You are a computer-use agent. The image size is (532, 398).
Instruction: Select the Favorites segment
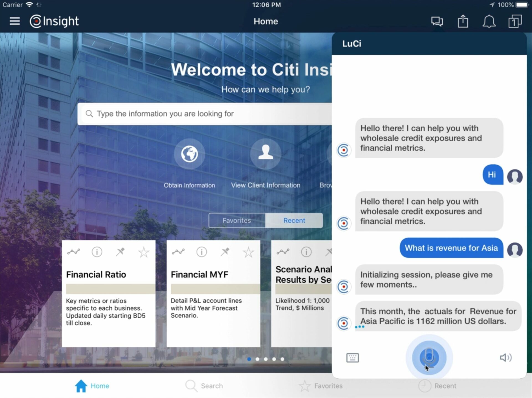pyautogui.click(x=237, y=220)
